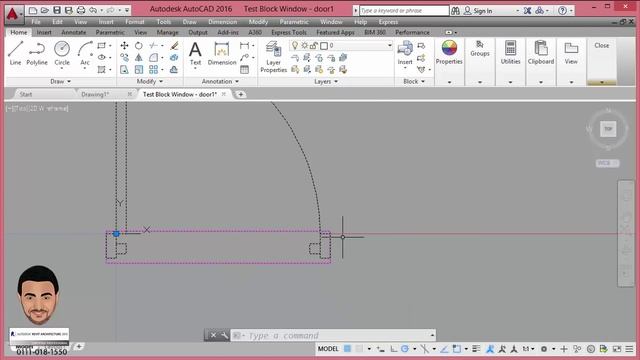Open the Properties color wheel panel
Screen dimensions: 640x360
point(449,52)
